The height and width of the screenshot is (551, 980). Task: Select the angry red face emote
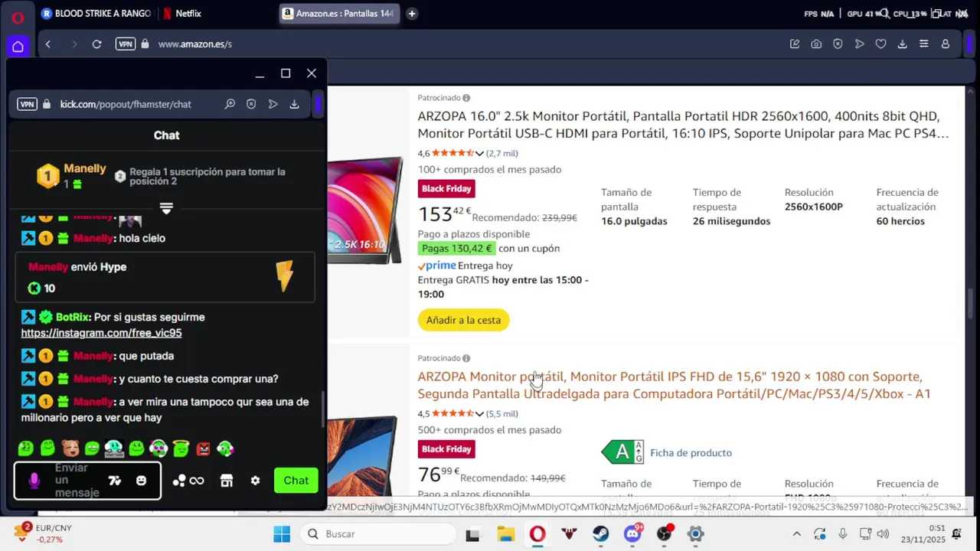(x=203, y=448)
